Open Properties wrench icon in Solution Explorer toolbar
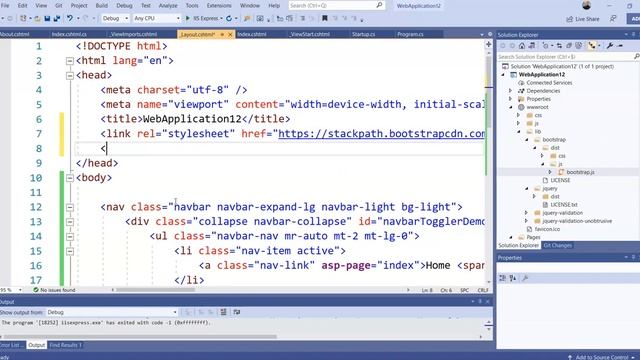The width and height of the screenshot is (640, 360). point(610,46)
